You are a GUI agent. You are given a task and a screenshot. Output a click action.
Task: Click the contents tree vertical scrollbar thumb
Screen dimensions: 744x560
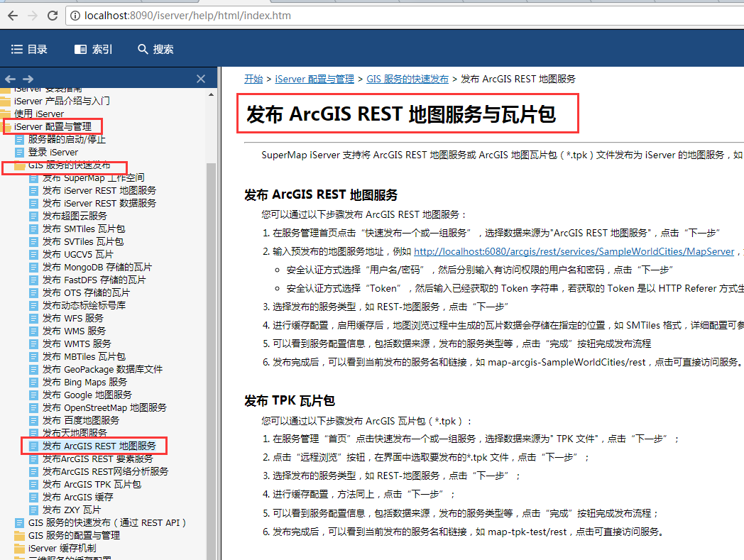211,361
